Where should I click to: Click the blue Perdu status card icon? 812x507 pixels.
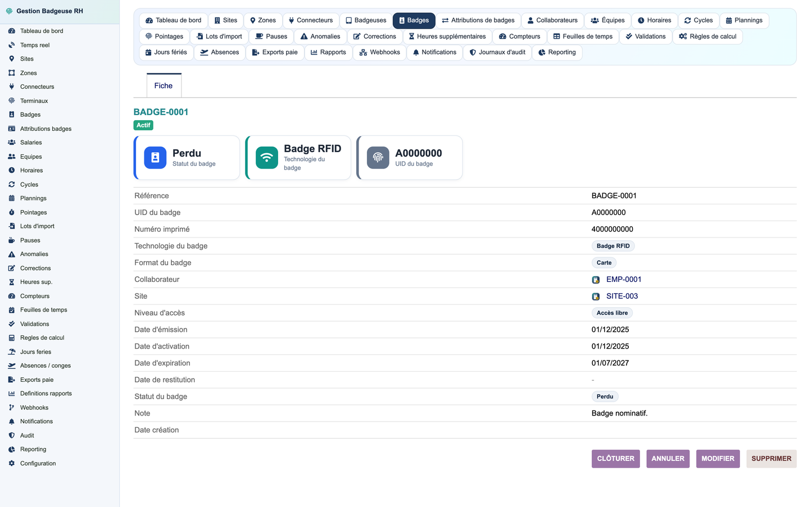coord(155,158)
